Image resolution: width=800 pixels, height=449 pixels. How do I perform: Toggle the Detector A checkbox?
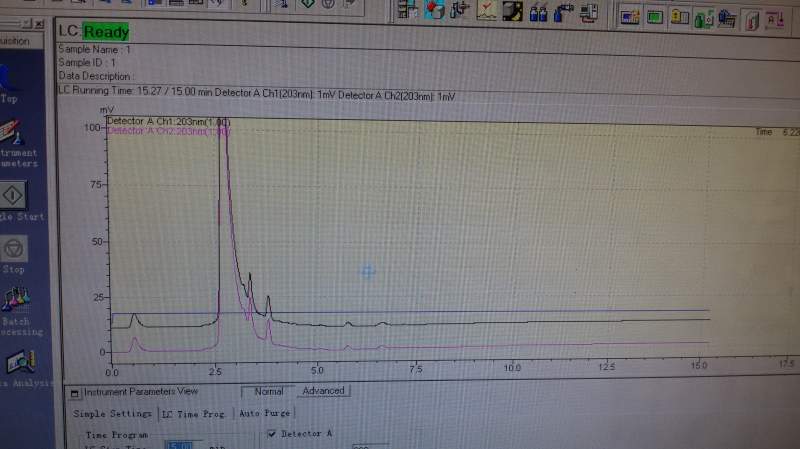click(272, 434)
